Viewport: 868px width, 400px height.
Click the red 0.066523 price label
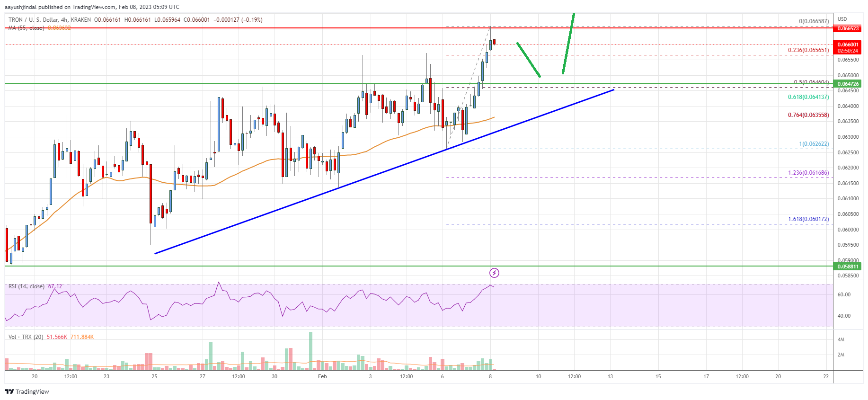[848, 28]
